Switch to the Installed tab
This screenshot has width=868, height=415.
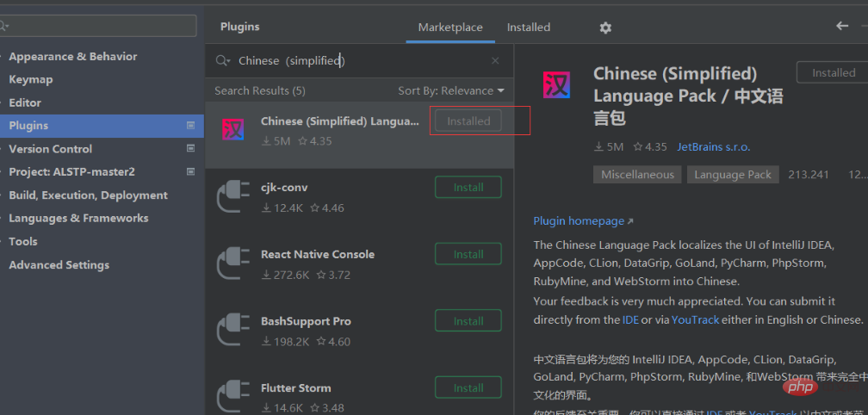tap(529, 27)
